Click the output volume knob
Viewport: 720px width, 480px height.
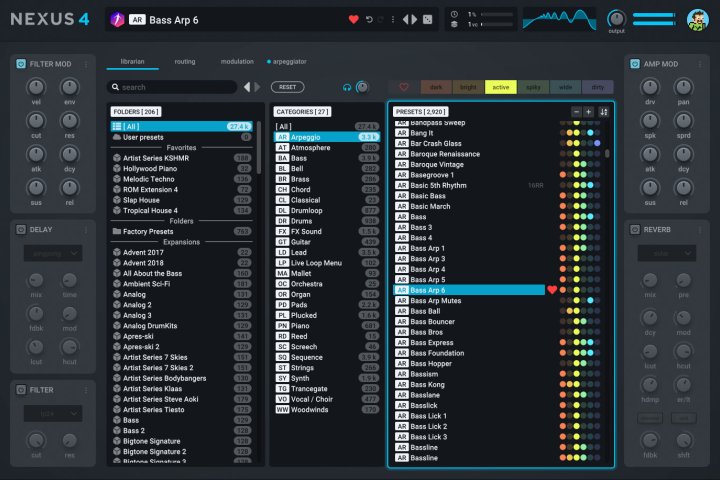(x=616, y=18)
